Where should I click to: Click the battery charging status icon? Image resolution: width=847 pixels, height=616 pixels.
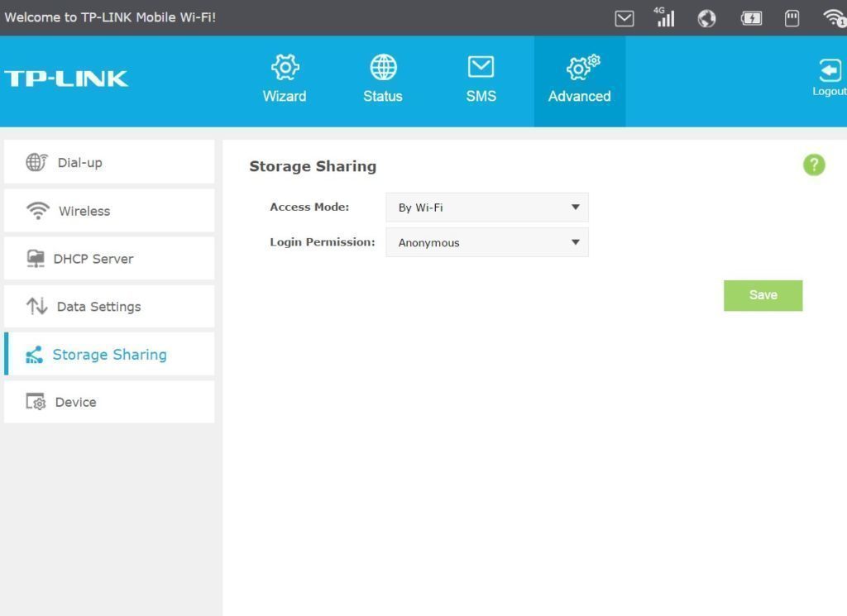[751, 18]
